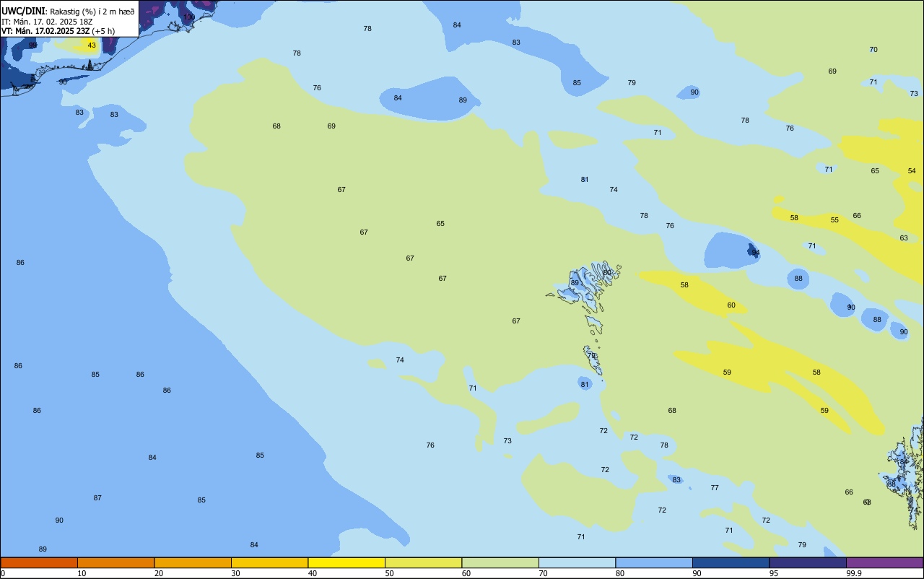This screenshot has width=924, height=579.
Task: Select the 'IT: Mán. 17. 02. 2025 18Z' line
Action: pos(47,22)
